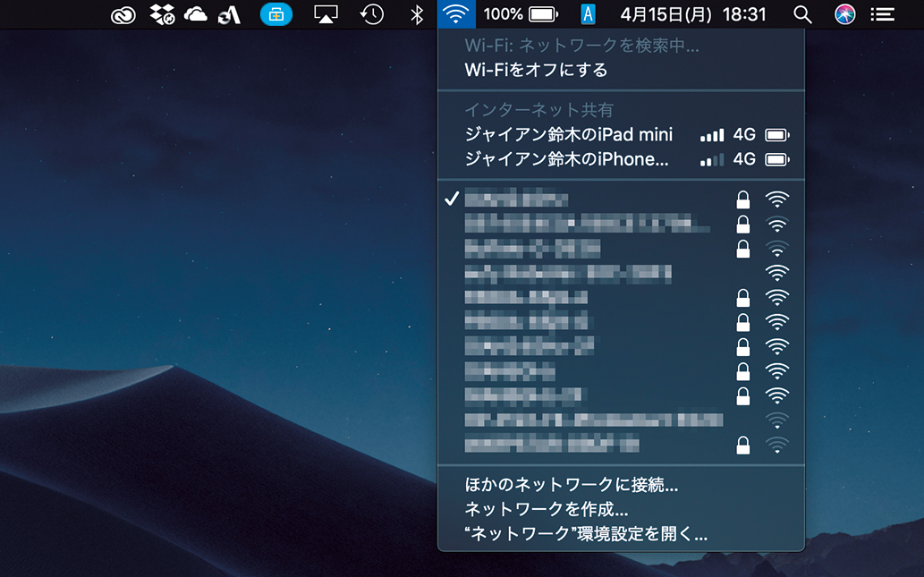Screen dimensions: 924x577
Task: Connect to ジャイアン鈴木のiPhone hotspot
Action: click(x=566, y=159)
